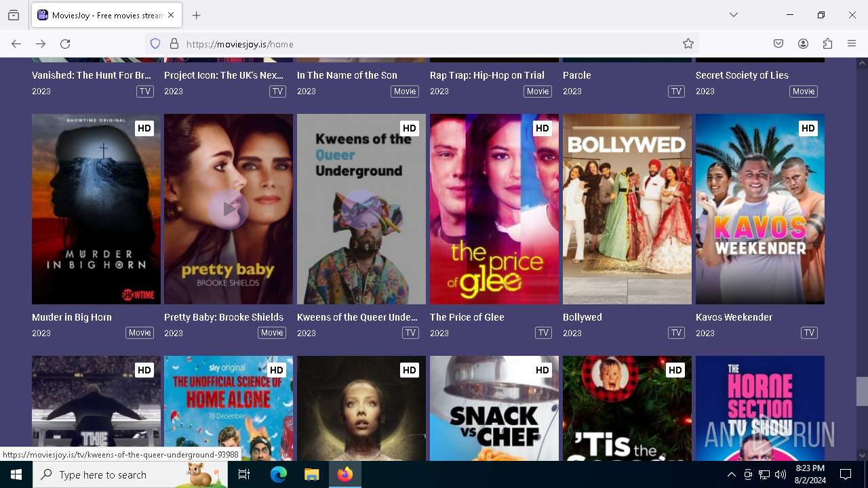
Task: Open the volume speaker icon
Action: (781, 474)
